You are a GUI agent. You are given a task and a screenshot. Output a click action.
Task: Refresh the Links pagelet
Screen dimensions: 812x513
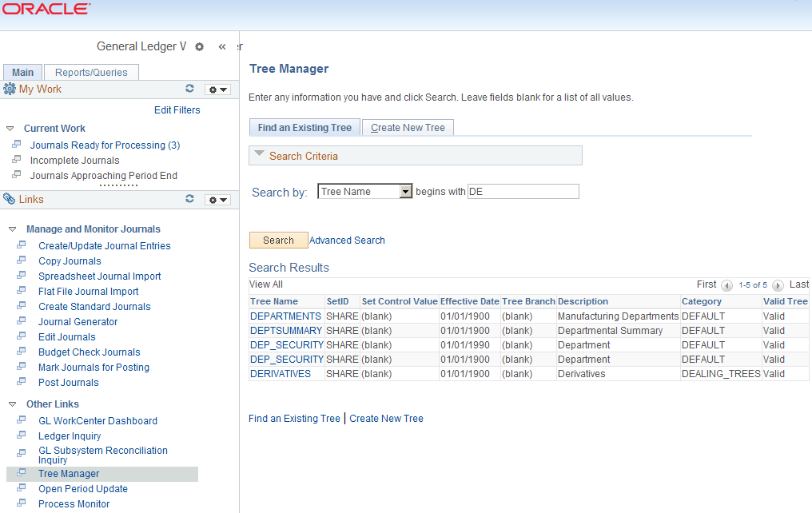[x=189, y=199]
